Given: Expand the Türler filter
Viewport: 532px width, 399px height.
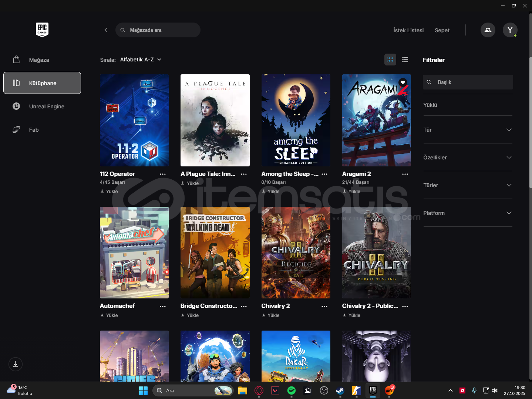Looking at the screenshot, I should click(x=468, y=185).
